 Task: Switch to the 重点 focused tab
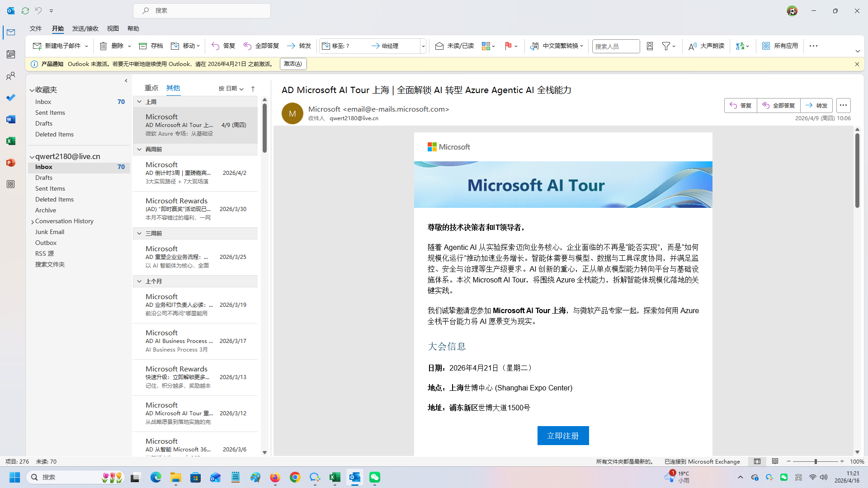[151, 88]
